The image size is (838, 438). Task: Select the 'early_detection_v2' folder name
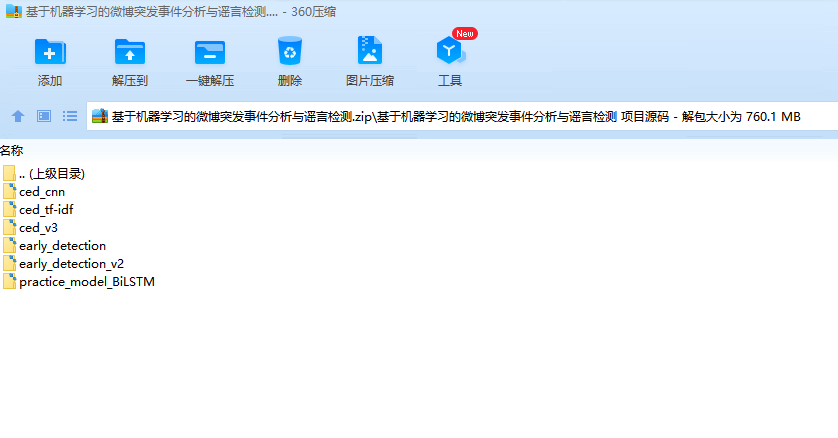coord(71,264)
